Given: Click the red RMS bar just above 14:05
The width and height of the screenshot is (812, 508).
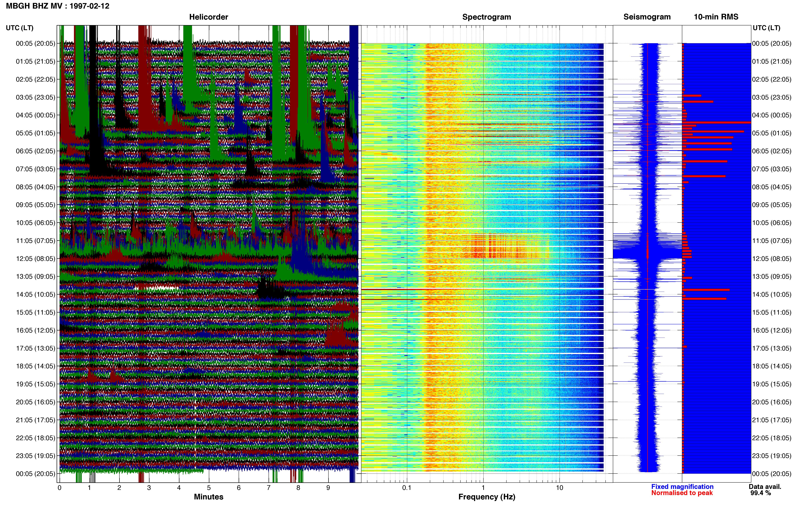Looking at the screenshot, I should tap(706, 290).
